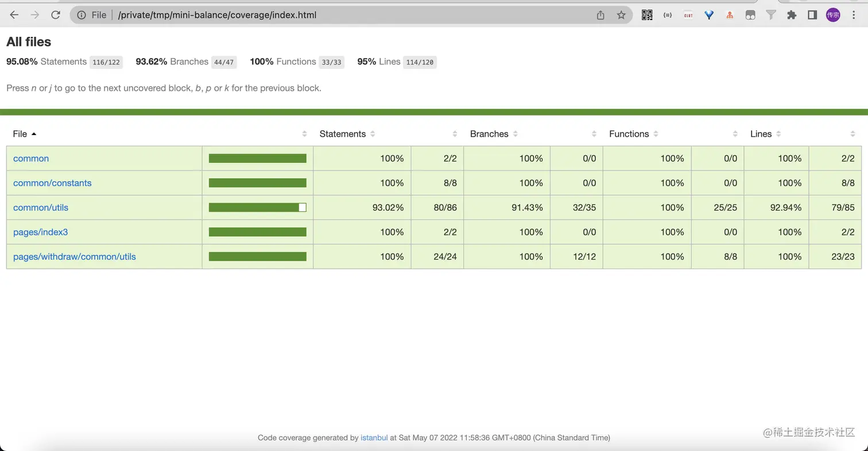Open the common/utils coverage report
The image size is (868, 451).
41,207
